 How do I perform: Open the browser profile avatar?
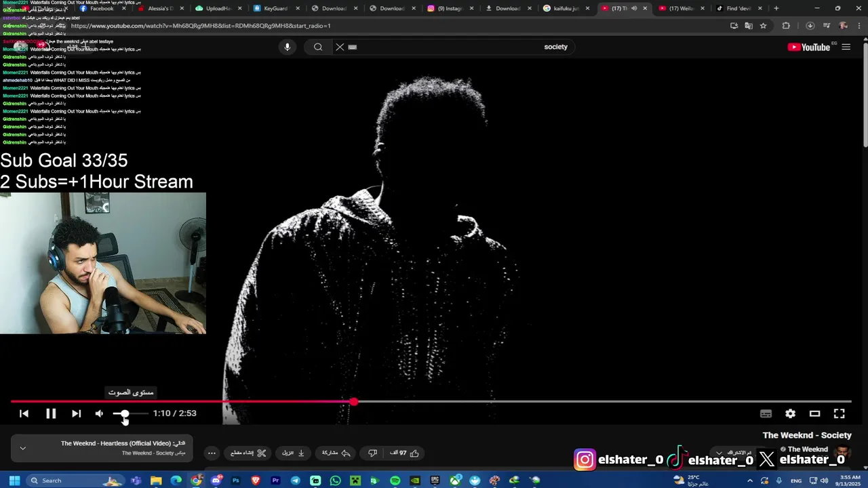tap(843, 26)
